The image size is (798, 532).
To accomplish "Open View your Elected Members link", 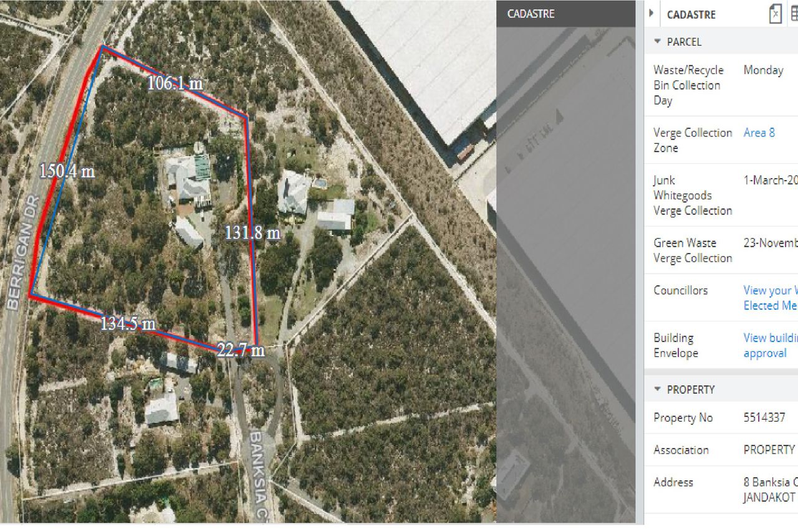I will point(771,298).
